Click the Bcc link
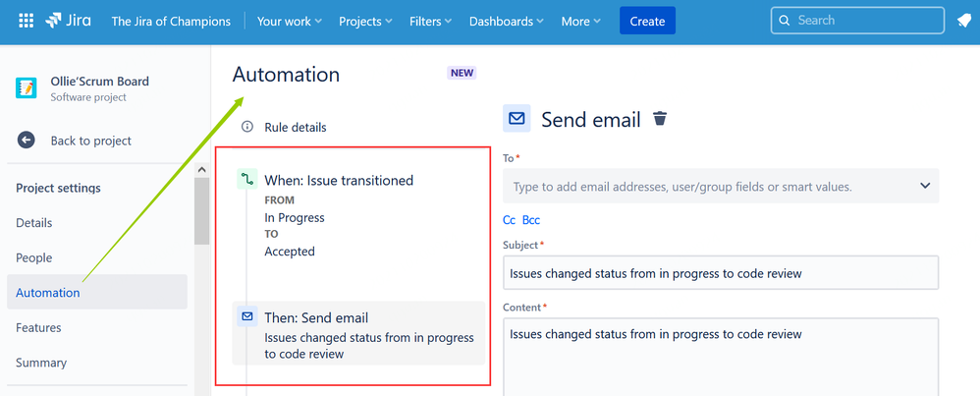The image size is (980, 396). (x=531, y=220)
